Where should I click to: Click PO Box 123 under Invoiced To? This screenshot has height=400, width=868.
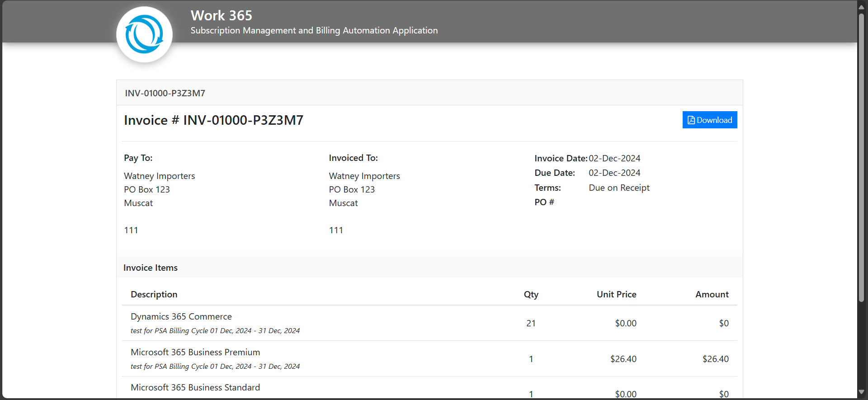point(352,189)
